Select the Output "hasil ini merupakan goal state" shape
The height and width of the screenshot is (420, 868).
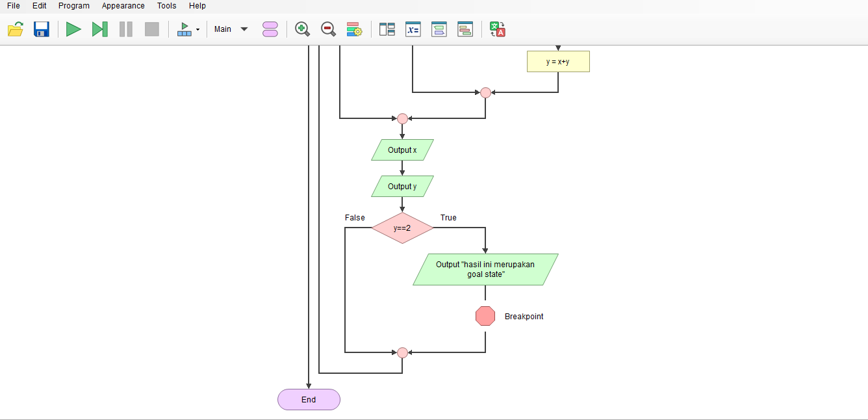[x=485, y=269]
